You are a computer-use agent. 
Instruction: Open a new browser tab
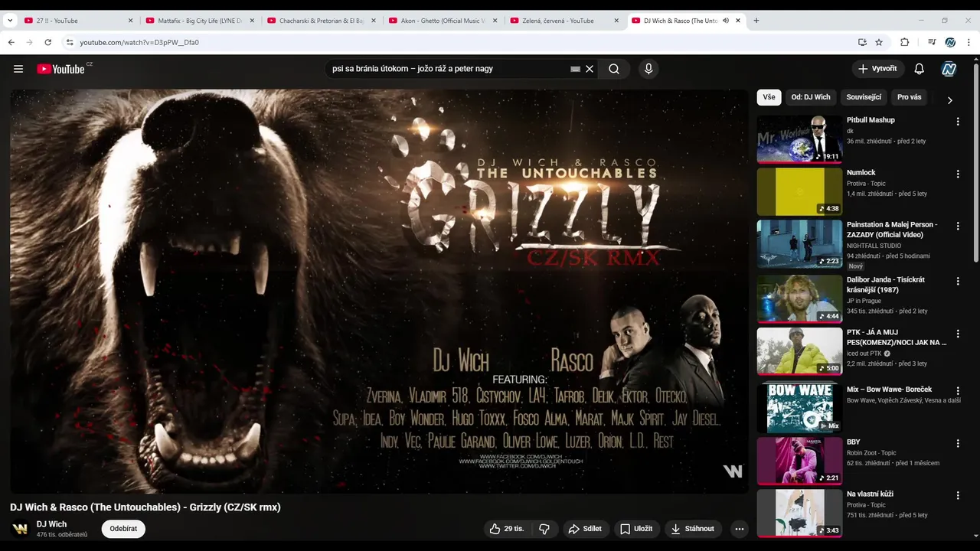click(756, 21)
